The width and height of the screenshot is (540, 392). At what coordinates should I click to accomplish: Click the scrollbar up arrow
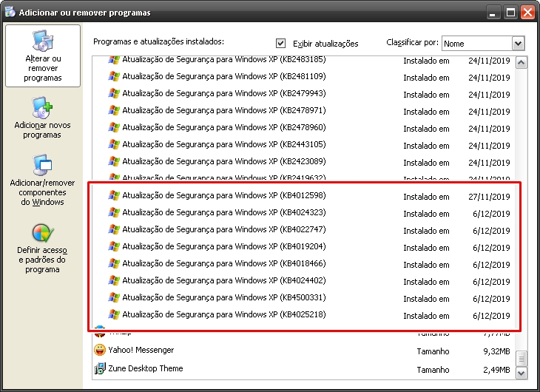[521, 63]
